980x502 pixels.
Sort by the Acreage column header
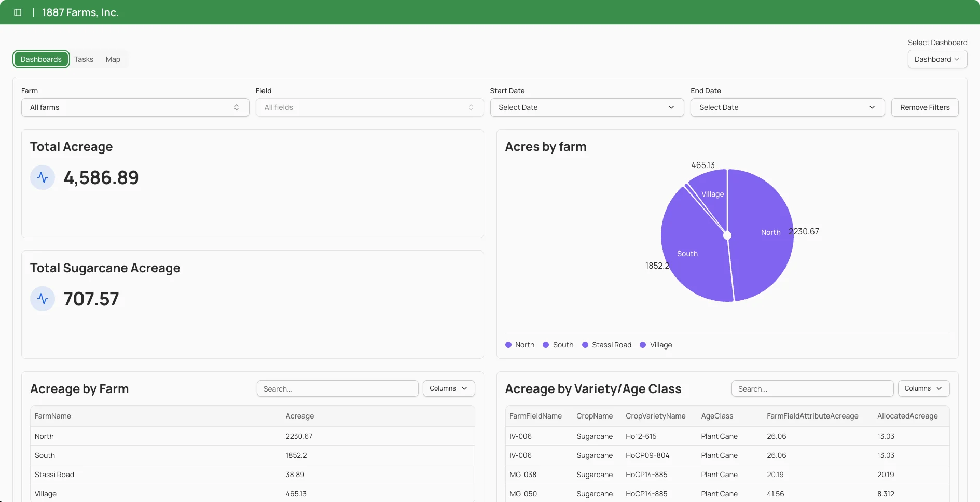click(300, 416)
